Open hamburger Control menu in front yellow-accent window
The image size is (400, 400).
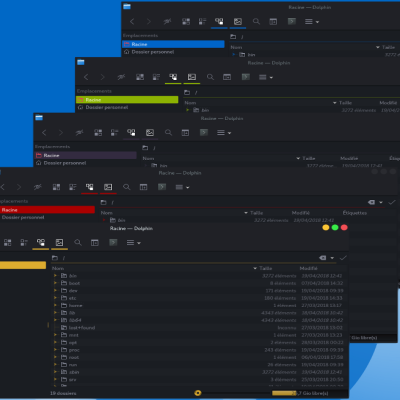[x=134, y=243]
